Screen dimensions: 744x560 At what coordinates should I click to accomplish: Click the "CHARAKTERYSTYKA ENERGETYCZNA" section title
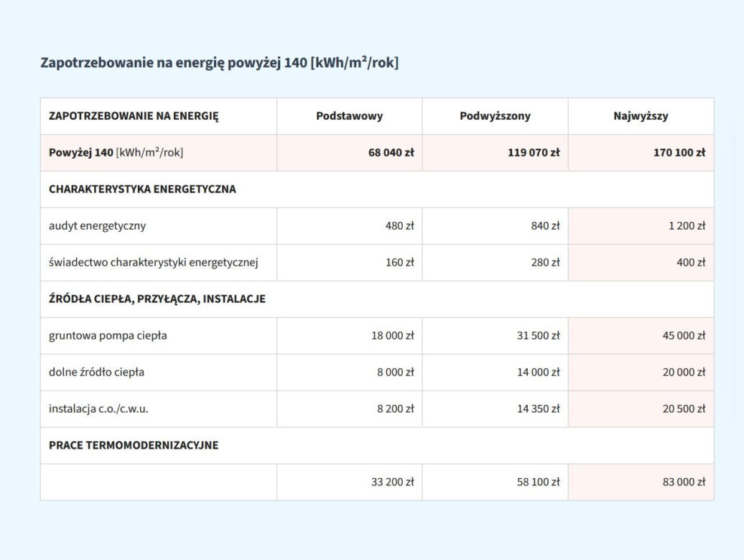tap(142, 190)
